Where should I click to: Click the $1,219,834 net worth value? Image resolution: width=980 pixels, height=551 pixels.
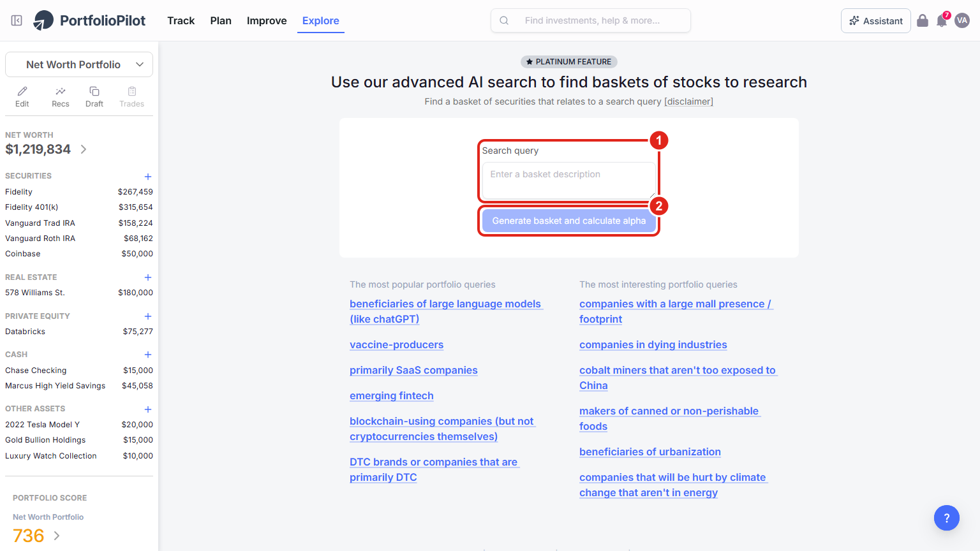pyautogui.click(x=38, y=149)
